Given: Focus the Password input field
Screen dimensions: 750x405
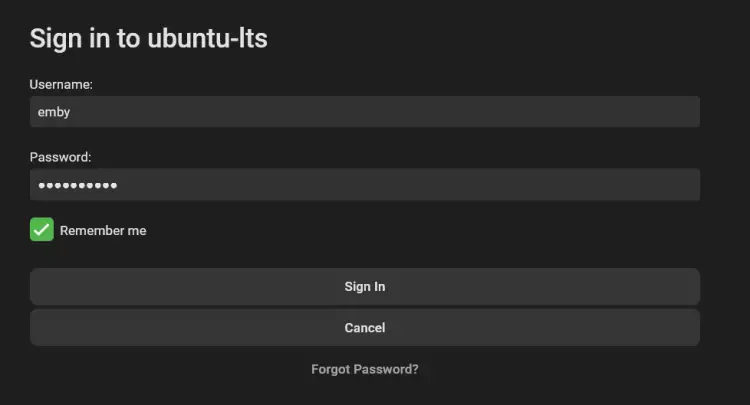Looking at the screenshot, I should [364, 185].
